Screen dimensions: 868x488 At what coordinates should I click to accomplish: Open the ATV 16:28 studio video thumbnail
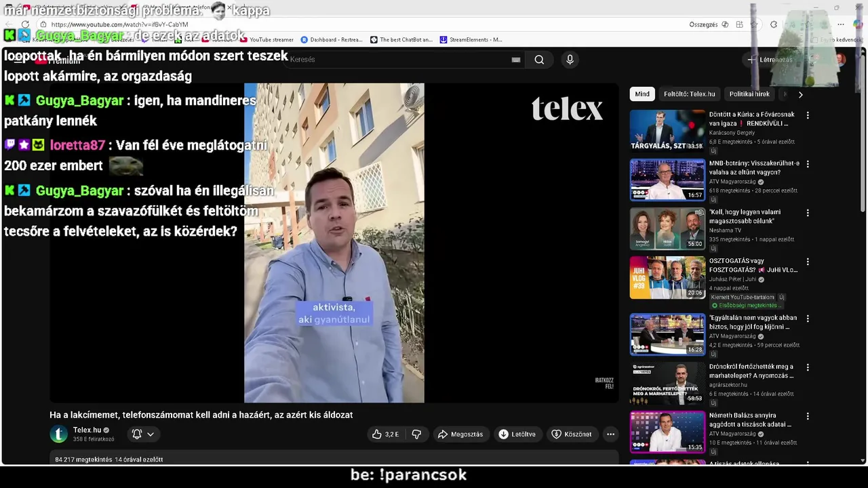pos(667,334)
